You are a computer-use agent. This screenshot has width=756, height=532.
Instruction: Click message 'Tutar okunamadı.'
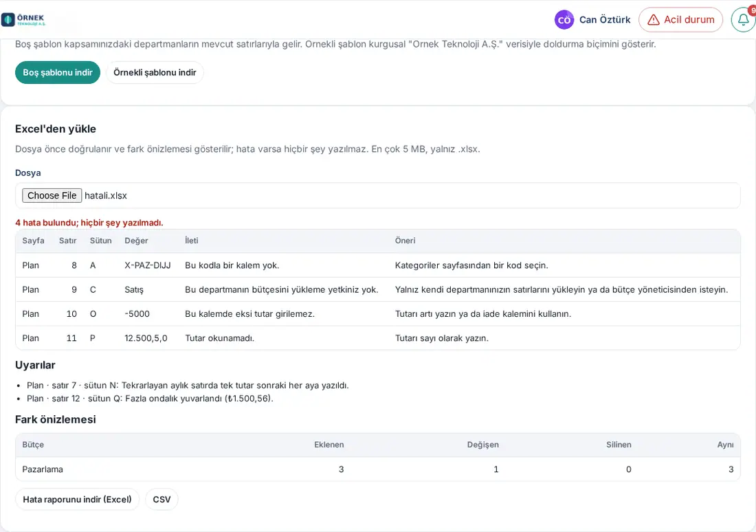point(219,338)
